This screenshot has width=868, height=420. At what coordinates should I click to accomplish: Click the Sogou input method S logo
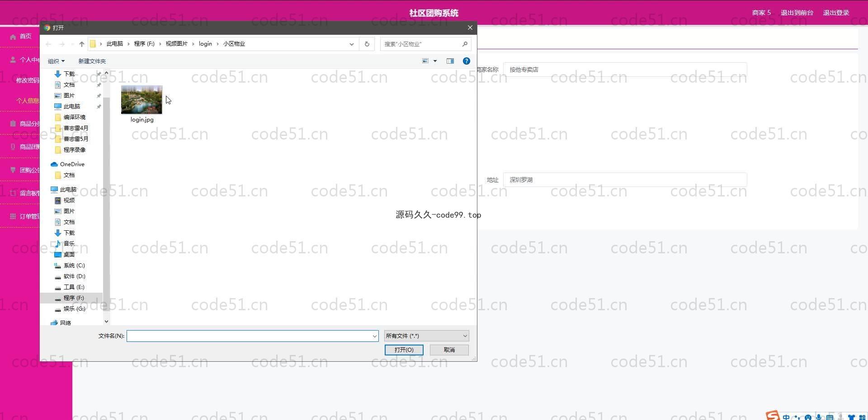pos(773,416)
